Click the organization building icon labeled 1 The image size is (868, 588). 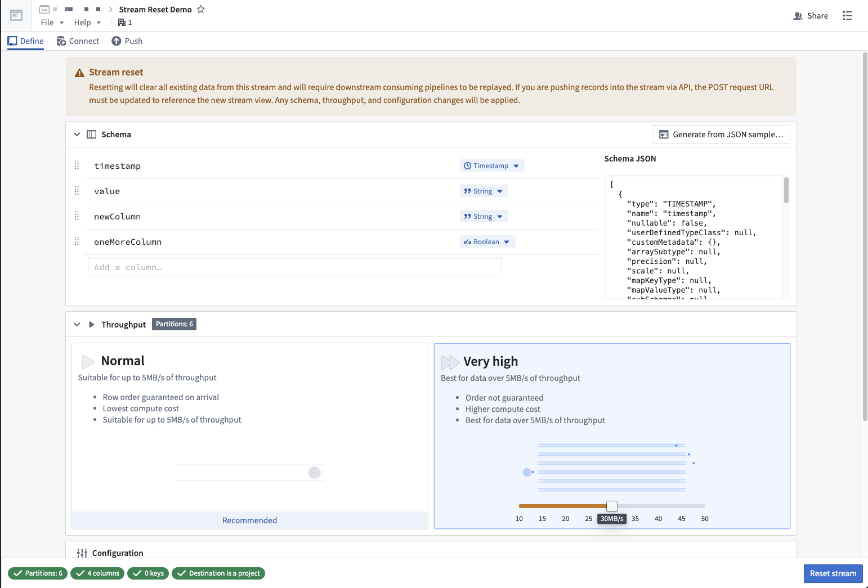point(122,23)
